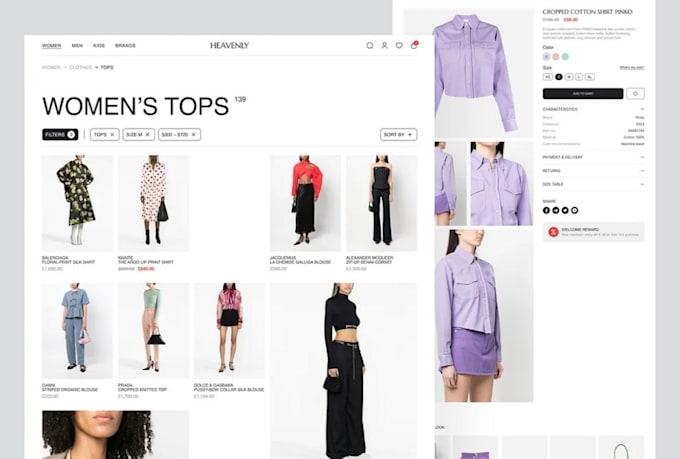Screen dimensions: 680x459
Task: Open the What's my size link
Action: pyautogui.click(x=632, y=68)
